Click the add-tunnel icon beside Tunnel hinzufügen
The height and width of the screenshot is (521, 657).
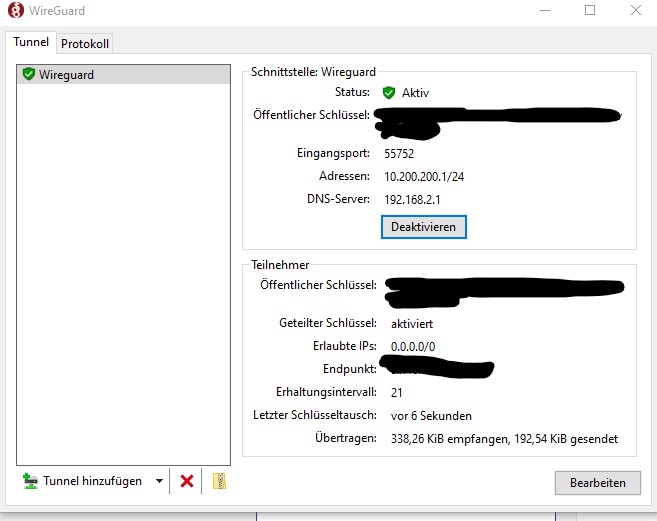coord(30,481)
